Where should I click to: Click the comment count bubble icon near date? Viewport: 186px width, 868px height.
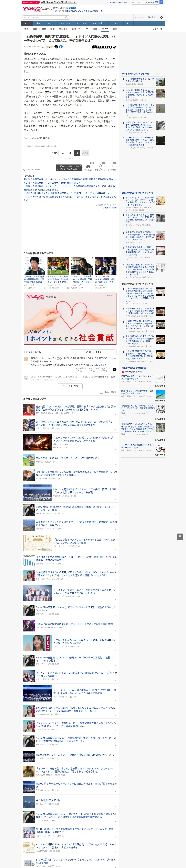click(44, 47)
